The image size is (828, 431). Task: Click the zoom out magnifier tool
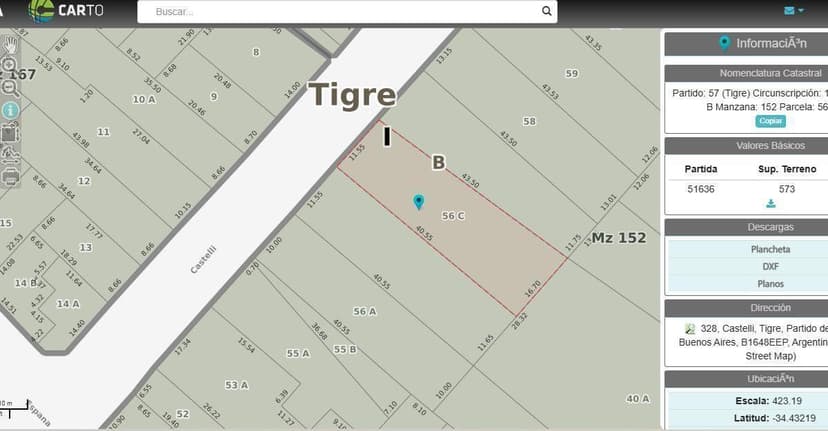10,87
